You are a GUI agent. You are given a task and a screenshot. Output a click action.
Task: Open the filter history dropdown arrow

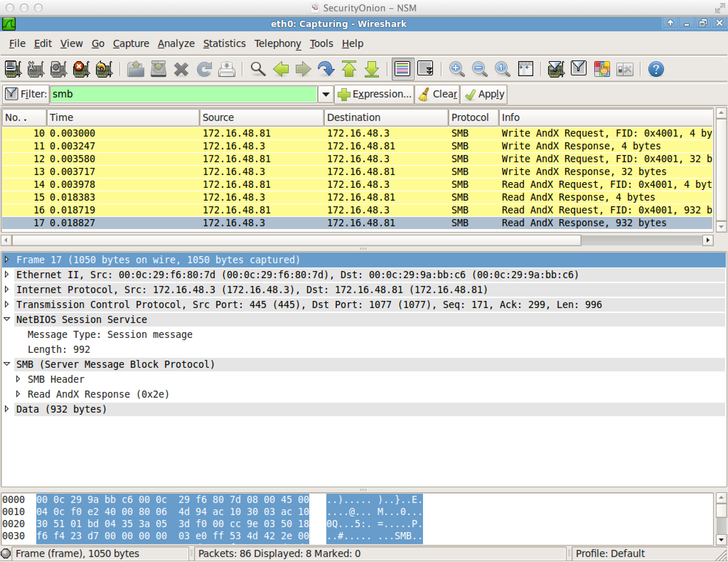tap(326, 94)
